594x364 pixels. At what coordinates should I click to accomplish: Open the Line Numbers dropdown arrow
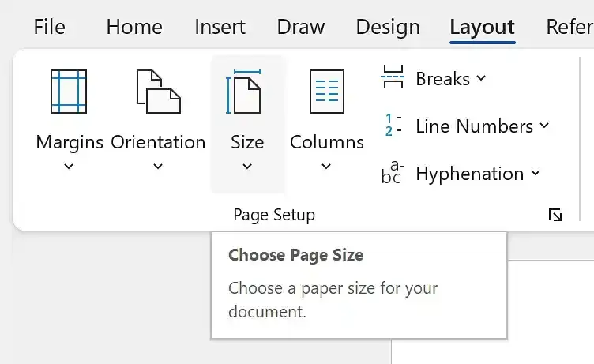tap(544, 125)
